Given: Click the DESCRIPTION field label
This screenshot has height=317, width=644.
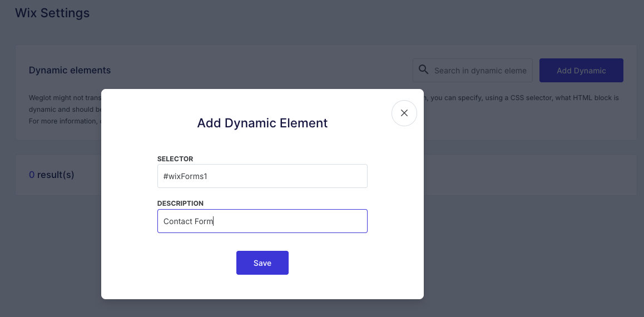Looking at the screenshot, I should [x=180, y=203].
